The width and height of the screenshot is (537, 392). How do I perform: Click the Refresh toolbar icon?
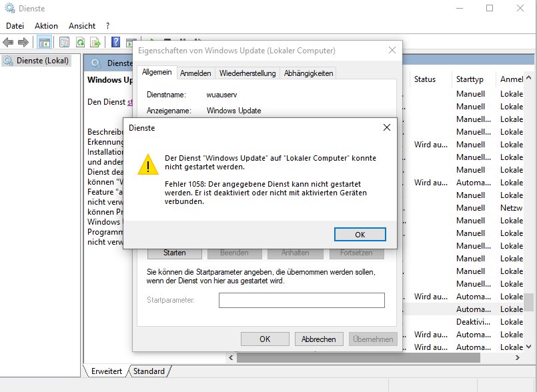tap(80, 43)
